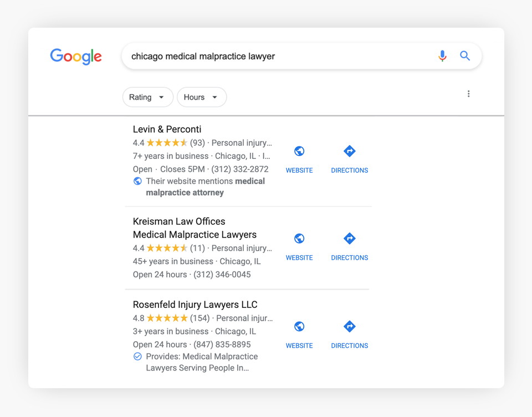532x417 pixels.
Task: Get directions to Levin & Perconti
Action: pos(349,151)
